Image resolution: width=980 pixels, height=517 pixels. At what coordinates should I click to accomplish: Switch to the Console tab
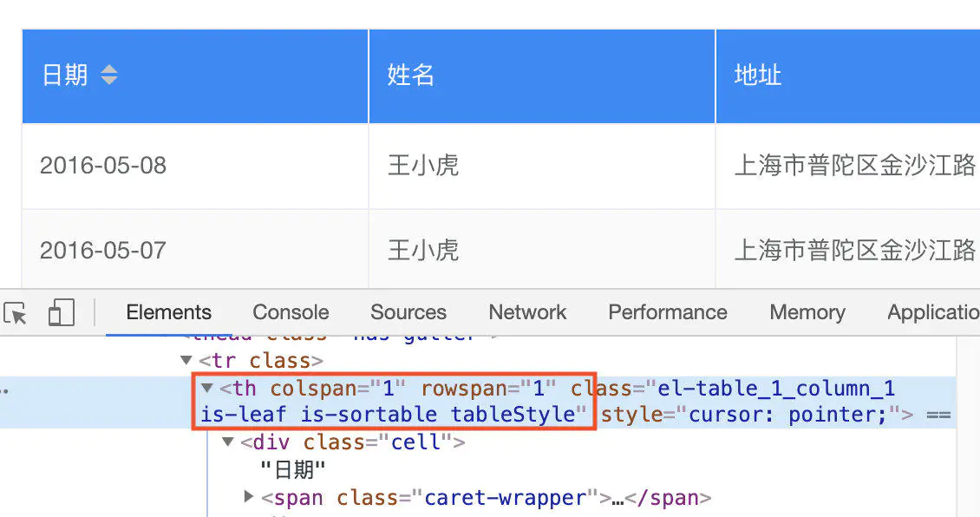click(x=291, y=311)
